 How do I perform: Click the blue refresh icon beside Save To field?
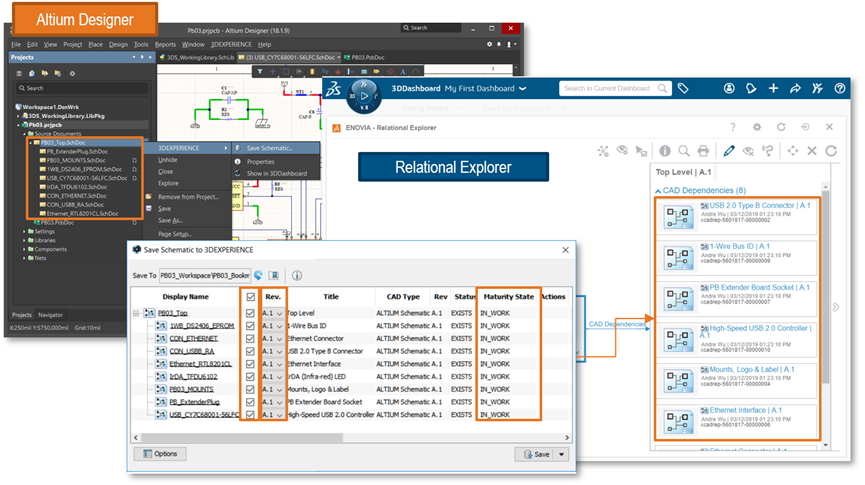point(258,275)
